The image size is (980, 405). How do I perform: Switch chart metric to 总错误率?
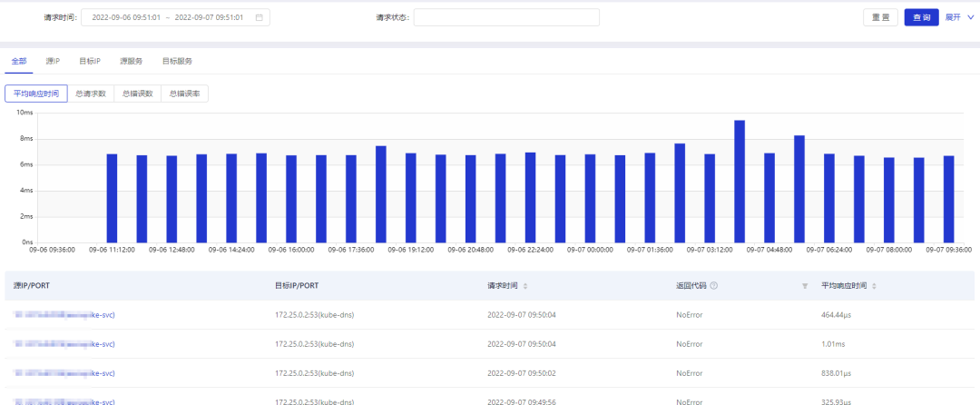(x=184, y=94)
